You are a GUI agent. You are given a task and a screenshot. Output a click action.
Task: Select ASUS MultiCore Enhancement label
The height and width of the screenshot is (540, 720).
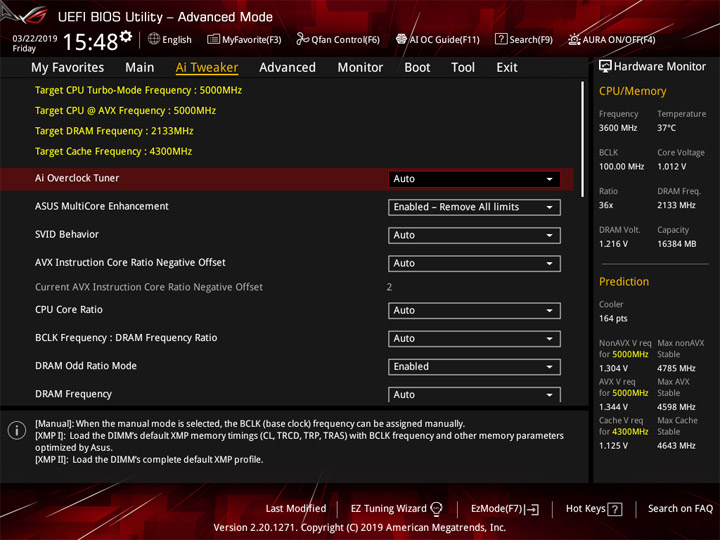101,206
